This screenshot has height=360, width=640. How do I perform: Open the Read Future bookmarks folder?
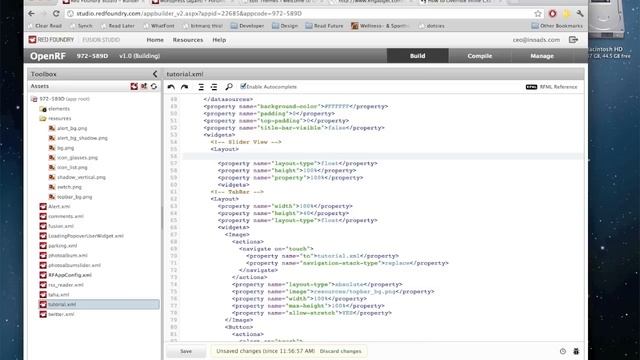(325, 26)
